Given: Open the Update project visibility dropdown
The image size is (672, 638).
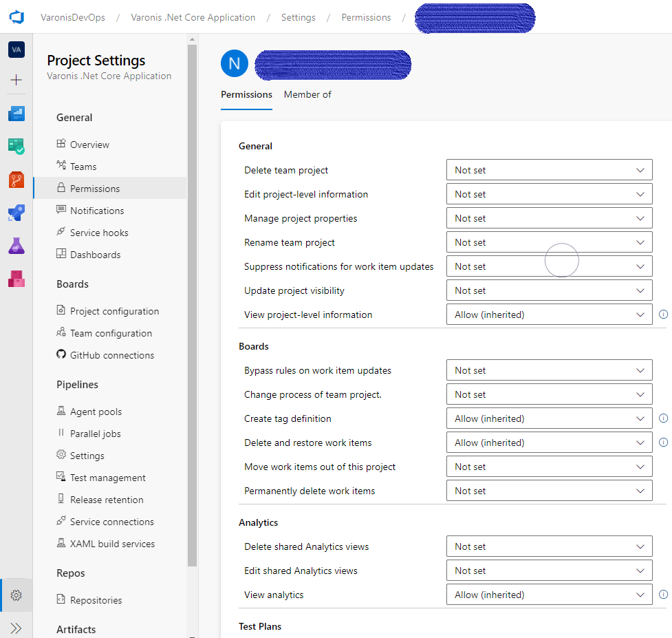Looking at the screenshot, I should [550, 290].
